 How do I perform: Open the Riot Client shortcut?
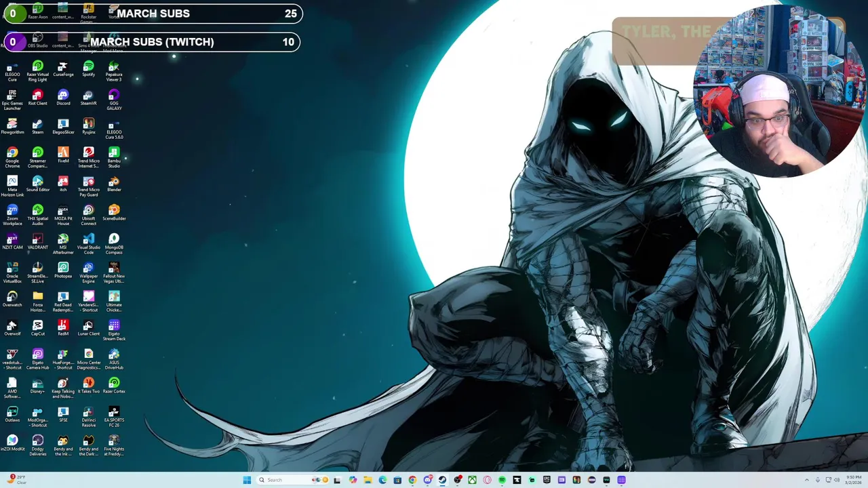click(37, 98)
